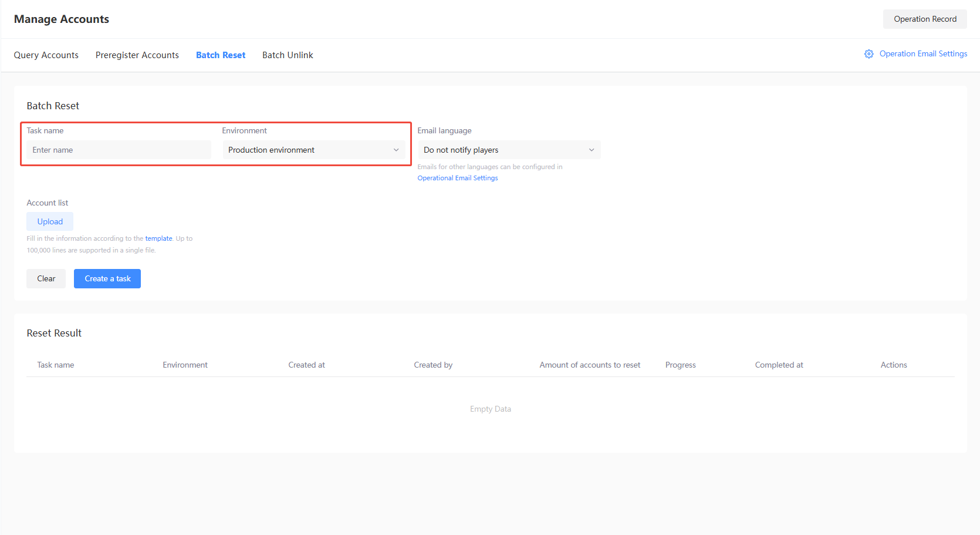Screen dimensions: 980x535
Task: Click the Clear button
Action: point(46,278)
